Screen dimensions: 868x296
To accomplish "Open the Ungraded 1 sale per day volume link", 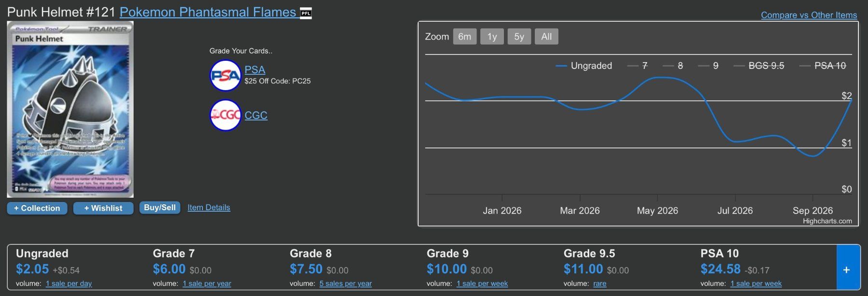I will (69, 283).
